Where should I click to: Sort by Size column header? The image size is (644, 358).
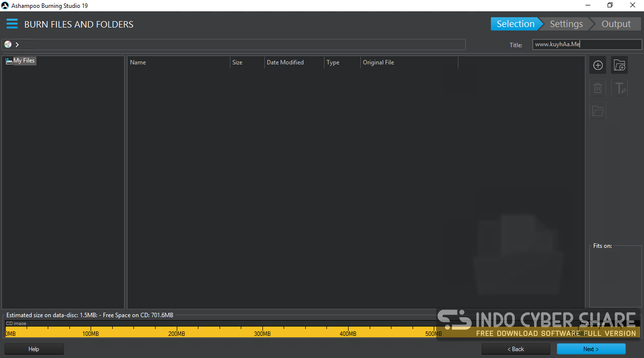247,62
